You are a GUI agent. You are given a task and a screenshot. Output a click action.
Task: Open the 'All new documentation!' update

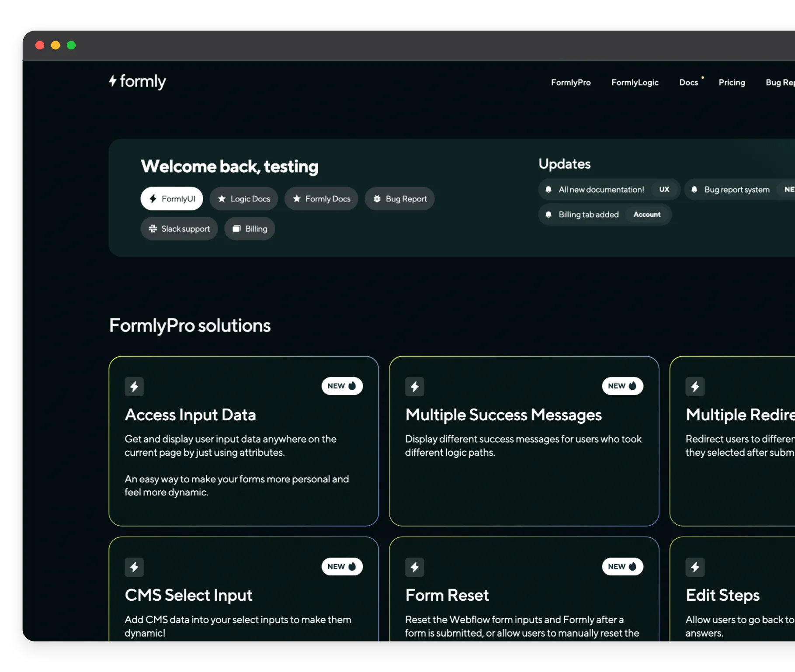[x=609, y=190]
